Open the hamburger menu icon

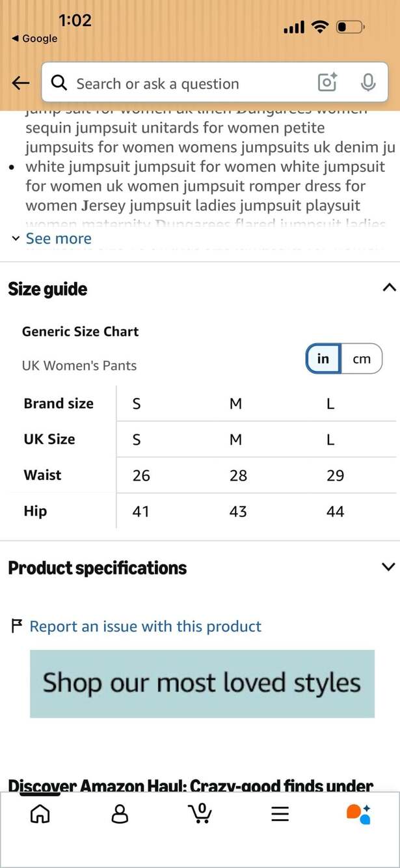coord(280,814)
